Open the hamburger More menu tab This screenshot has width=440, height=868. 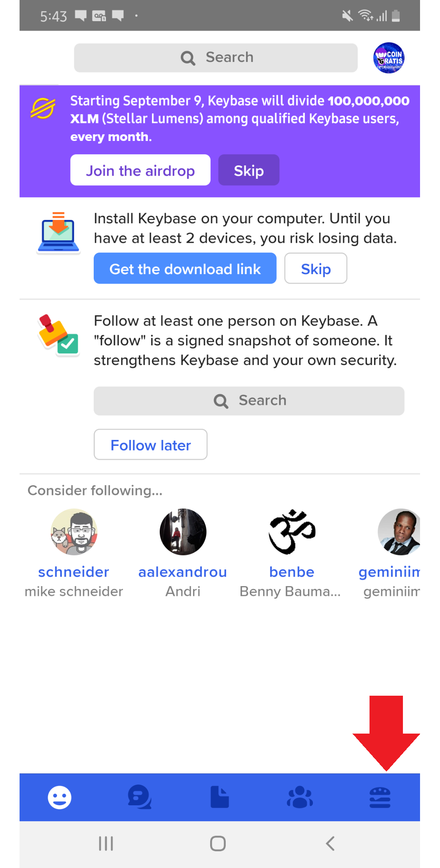pos(380,797)
